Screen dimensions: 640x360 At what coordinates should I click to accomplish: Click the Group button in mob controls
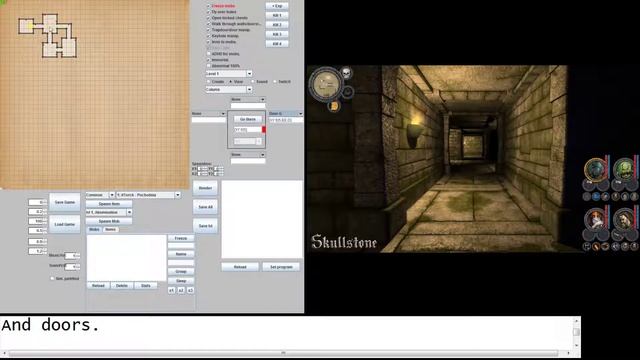[x=181, y=271]
